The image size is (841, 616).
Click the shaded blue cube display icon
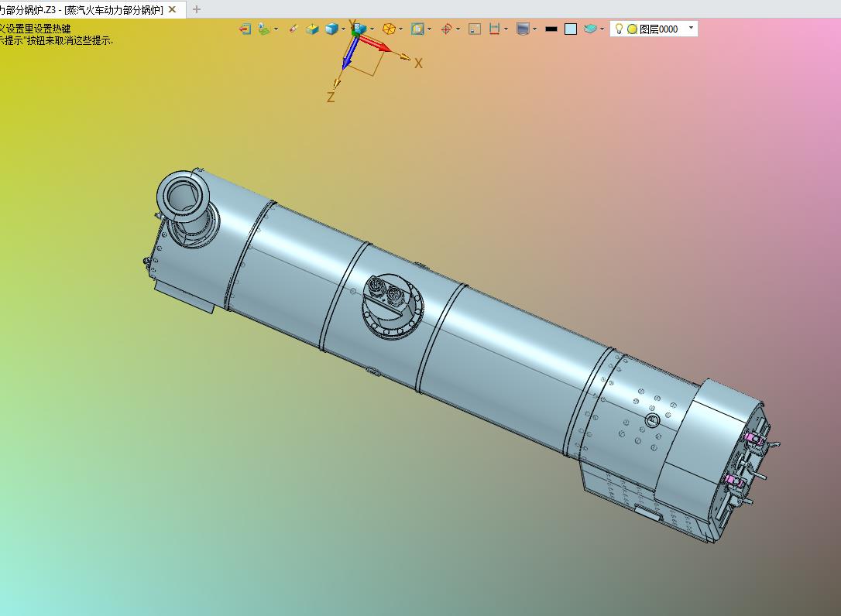pyautogui.click(x=331, y=29)
